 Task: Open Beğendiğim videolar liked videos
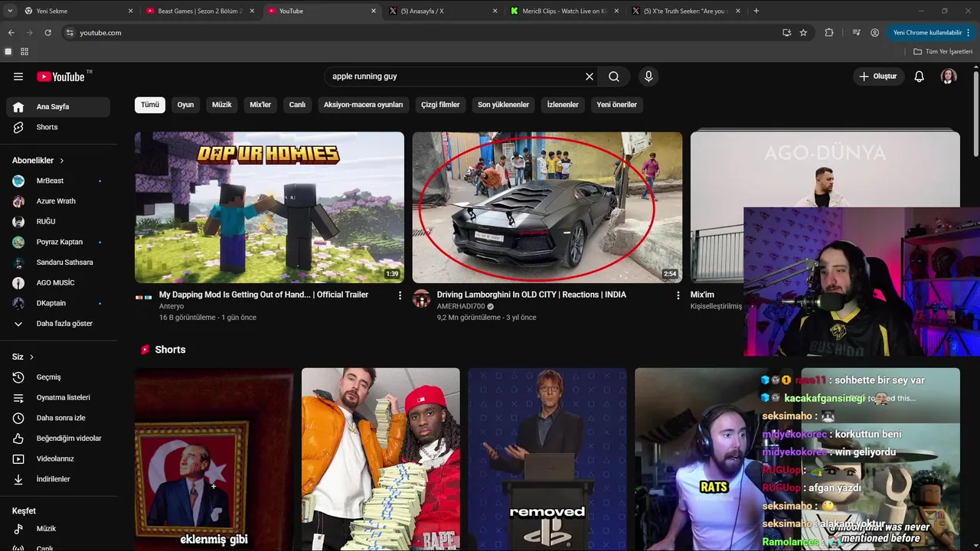(58, 439)
